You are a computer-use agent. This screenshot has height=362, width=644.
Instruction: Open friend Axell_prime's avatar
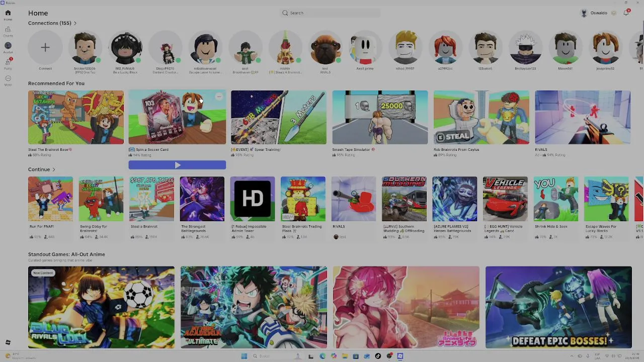tap(365, 47)
